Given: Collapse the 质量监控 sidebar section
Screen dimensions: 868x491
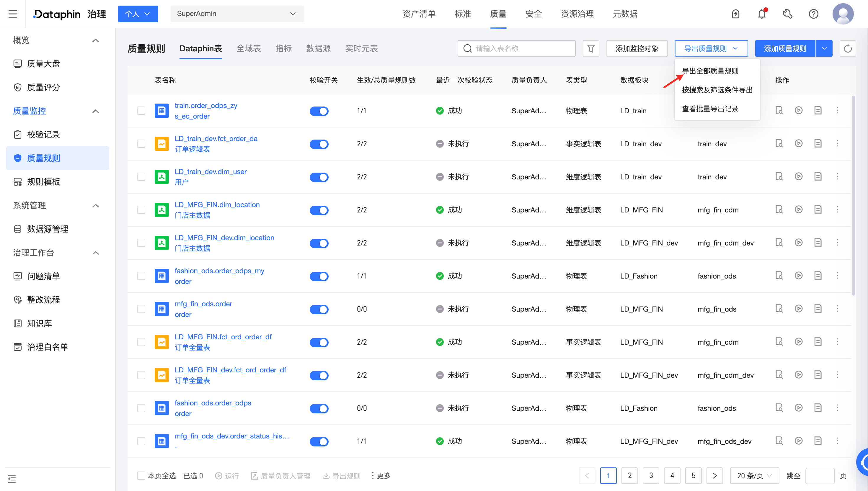Looking at the screenshot, I should (x=96, y=111).
